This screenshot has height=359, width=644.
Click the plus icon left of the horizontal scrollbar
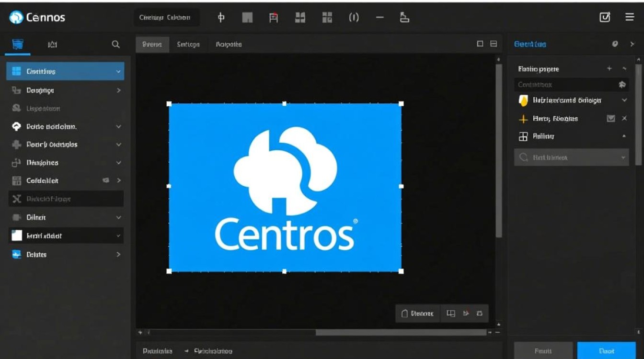tap(140, 332)
